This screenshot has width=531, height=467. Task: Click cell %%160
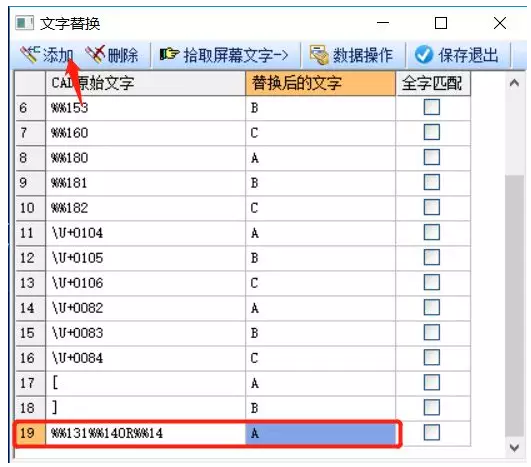pos(145,133)
